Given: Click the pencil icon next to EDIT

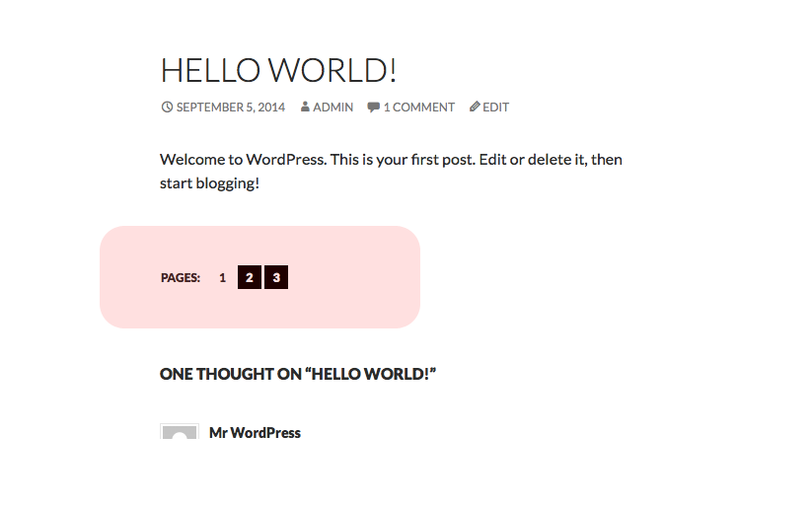Looking at the screenshot, I should point(475,107).
